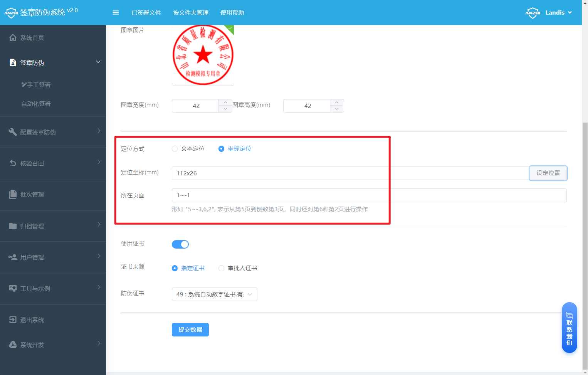Select the 文本定位 positioning radio button

pyautogui.click(x=175, y=148)
